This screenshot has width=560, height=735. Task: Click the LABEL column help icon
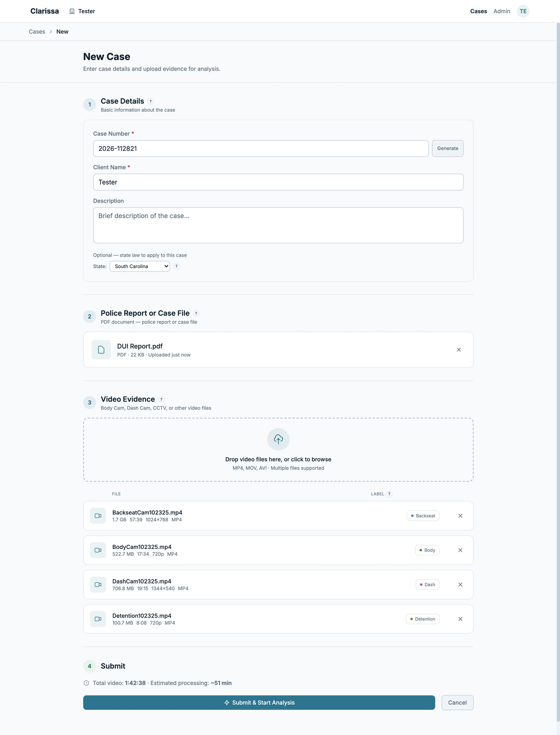[389, 494]
